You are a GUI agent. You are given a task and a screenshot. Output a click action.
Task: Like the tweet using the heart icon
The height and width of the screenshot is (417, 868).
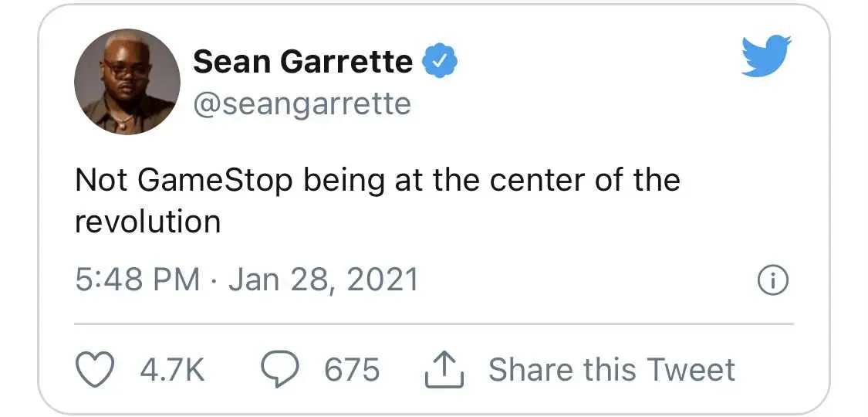pyautogui.click(x=95, y=370)
